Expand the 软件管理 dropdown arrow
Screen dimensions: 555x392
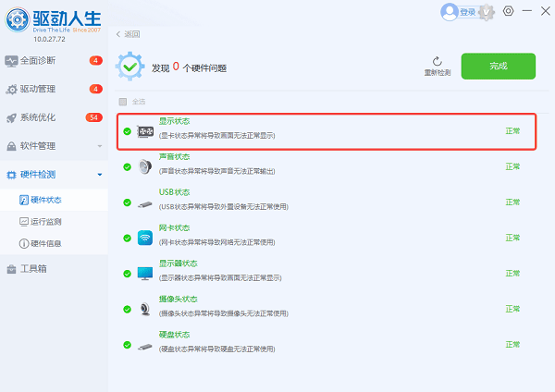click(x=100, y=146)
